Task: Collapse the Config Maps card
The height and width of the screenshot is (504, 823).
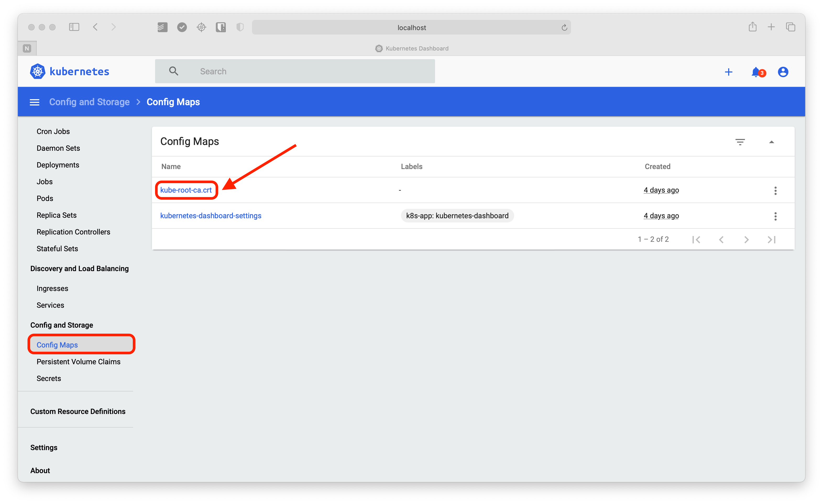Action: tap(771, 142)
